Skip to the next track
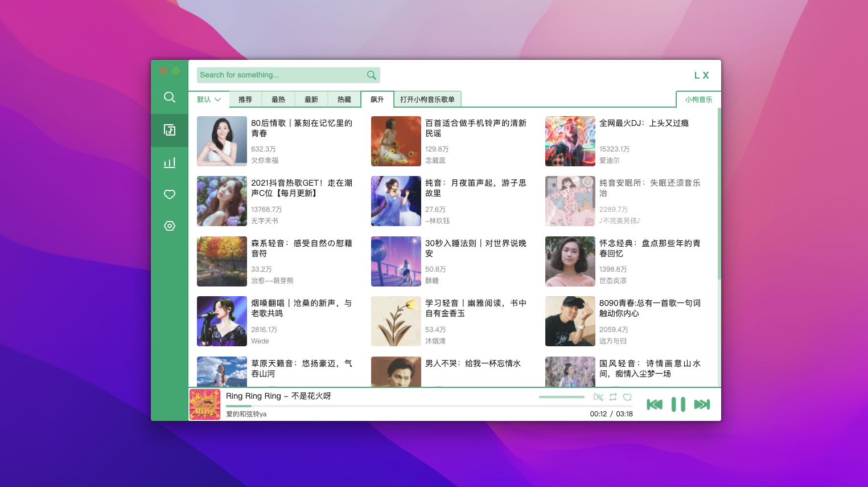 pyautogui.click(x=702, y=404)
